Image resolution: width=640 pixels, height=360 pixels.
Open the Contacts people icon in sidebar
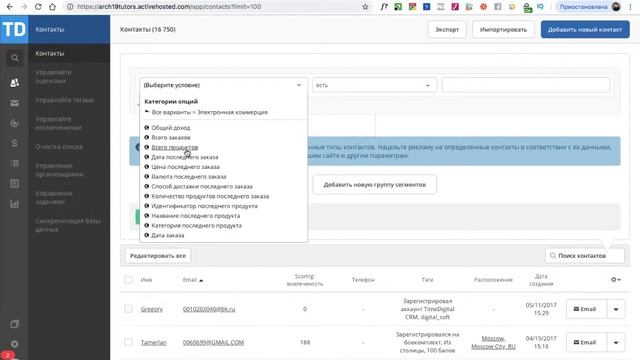15,82
